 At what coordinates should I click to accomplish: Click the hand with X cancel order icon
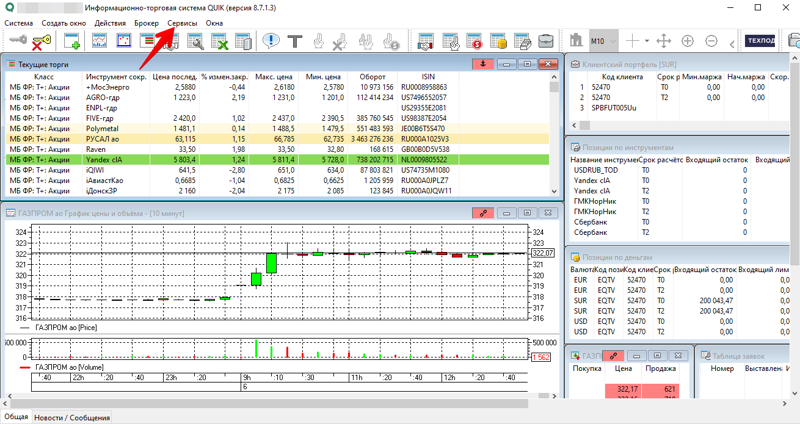[x=340, y=41]
